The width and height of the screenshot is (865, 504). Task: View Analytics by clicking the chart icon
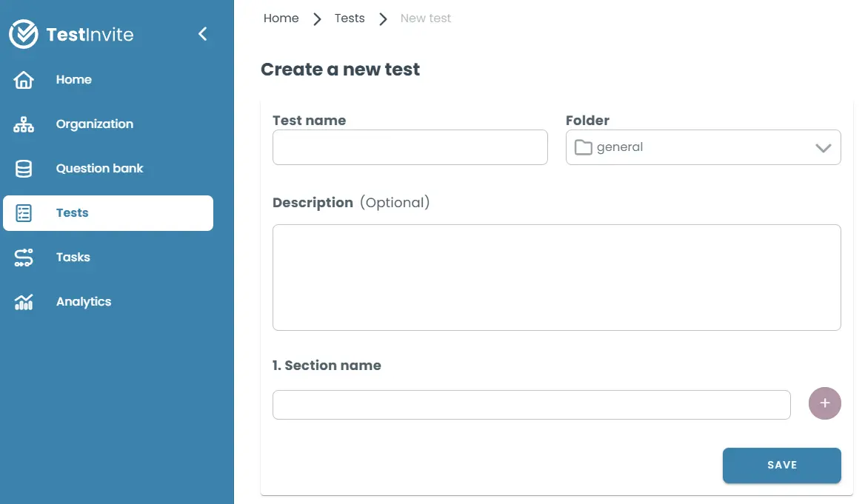[24, 301]
